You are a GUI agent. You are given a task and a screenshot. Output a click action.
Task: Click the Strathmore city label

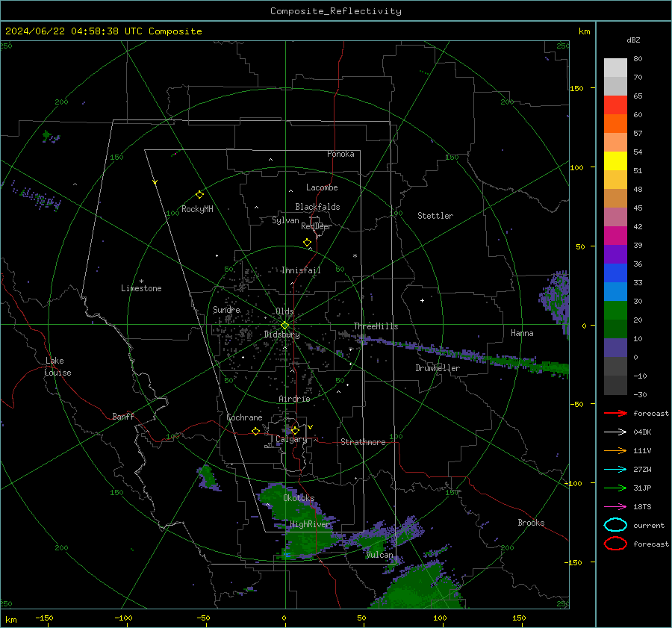[x=363, y=442]
